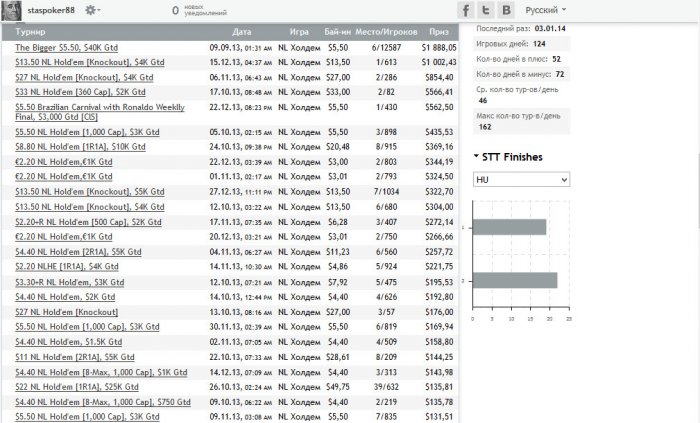Open $5.50 NL Hold'em [1,000 Cap] dated 30.11.13
700x423 pixels.
[87, 327]
